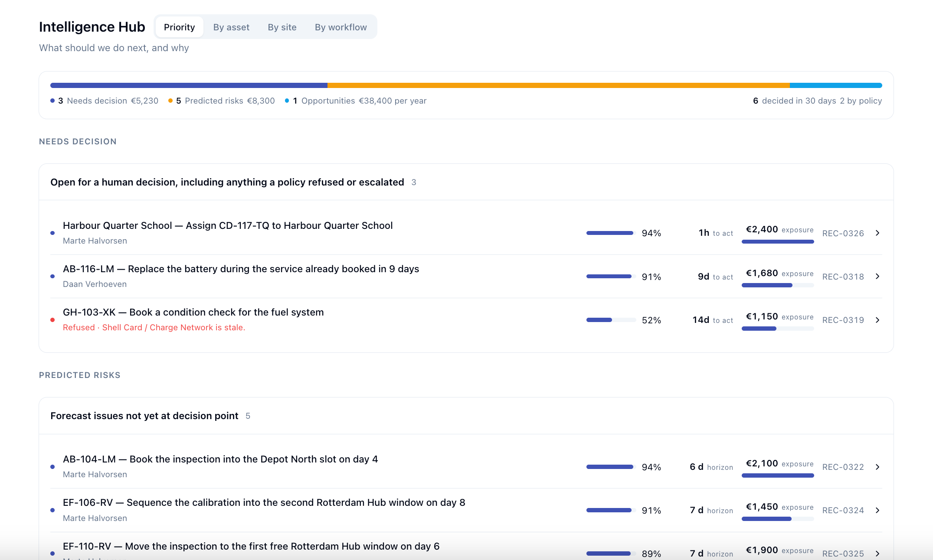Screen dimensions: 933x560
Task: Click the Intelligence Hub title
Action: 92,27
